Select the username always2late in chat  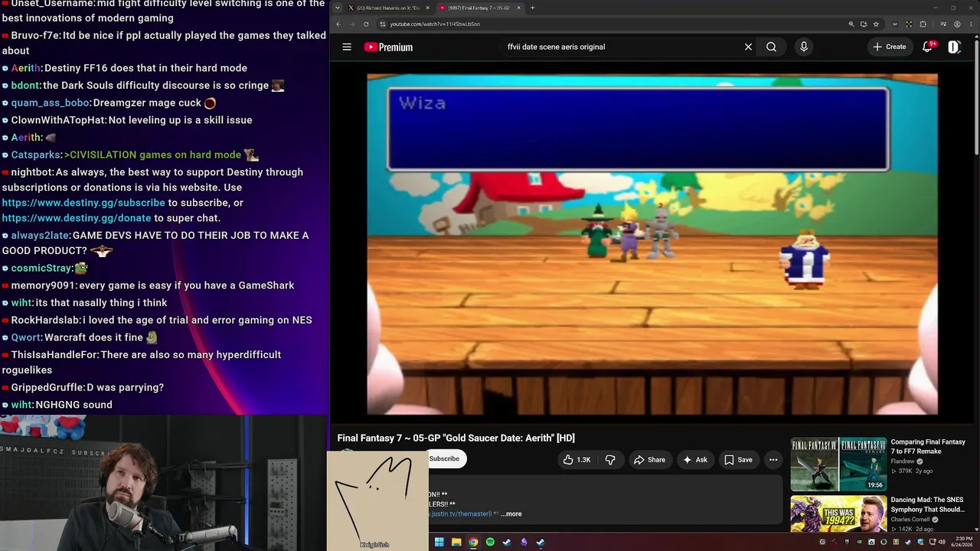tap(40, 236)
